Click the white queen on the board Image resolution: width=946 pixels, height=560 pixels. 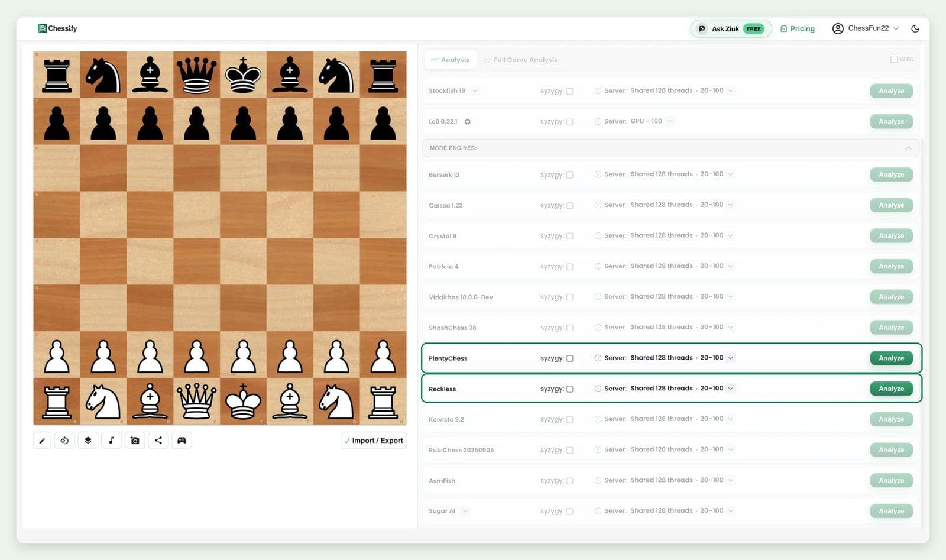(196, 401)
